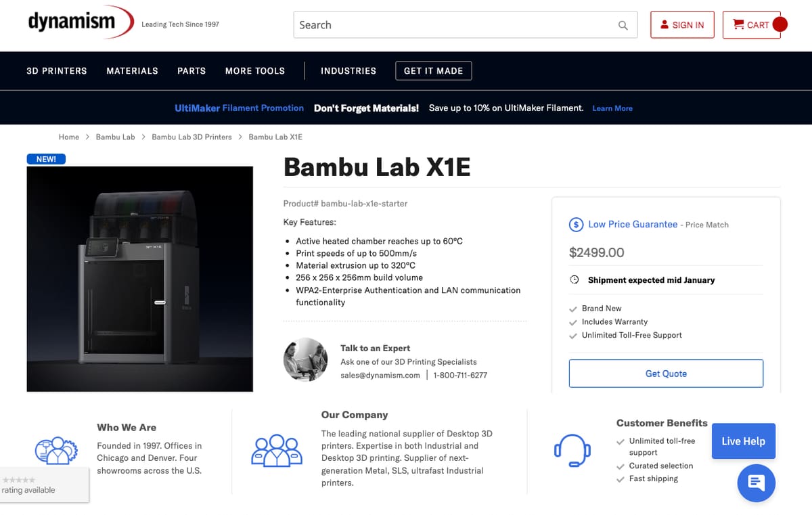The width and height of the screenshot is (812, 515).
Task: Click the search magnifier icon
Action: click(x=623, y=26)
